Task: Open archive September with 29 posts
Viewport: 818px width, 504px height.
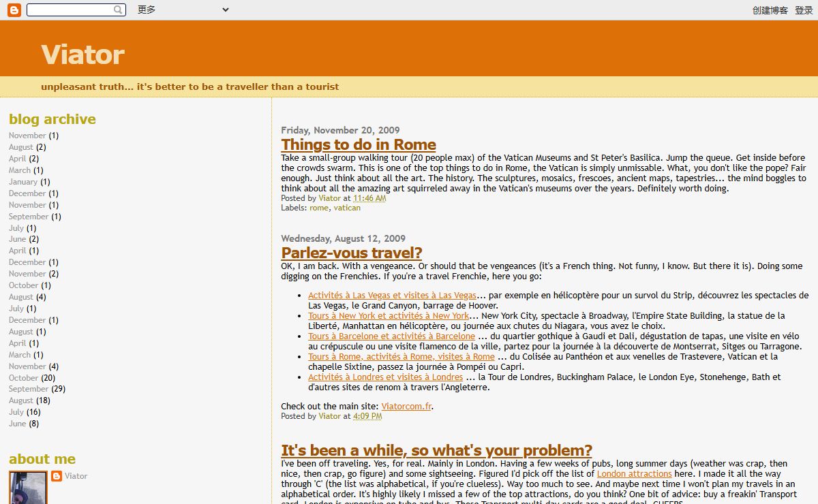Action: click(29, 389)
